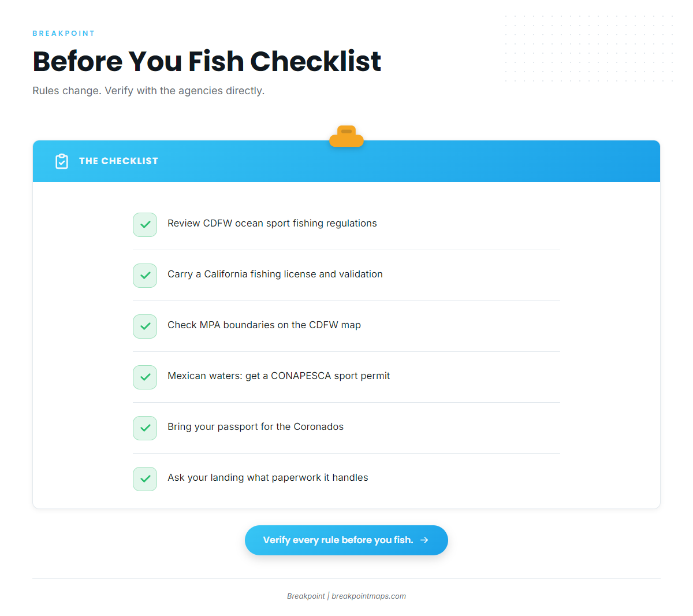The image size is (693, 616).
Task: Open breakpointmaps.com footer link
Action: coord(368,596)
